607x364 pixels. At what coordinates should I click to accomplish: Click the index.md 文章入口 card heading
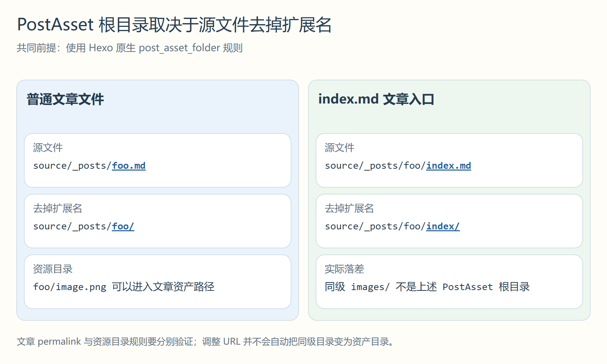coord(376,99)
